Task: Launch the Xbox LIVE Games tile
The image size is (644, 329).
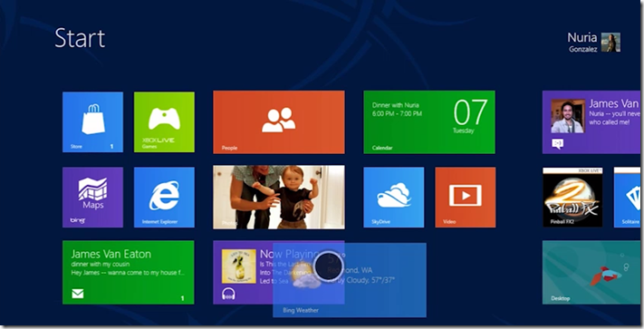Action: pyautogui.click(x=164, y=122)
